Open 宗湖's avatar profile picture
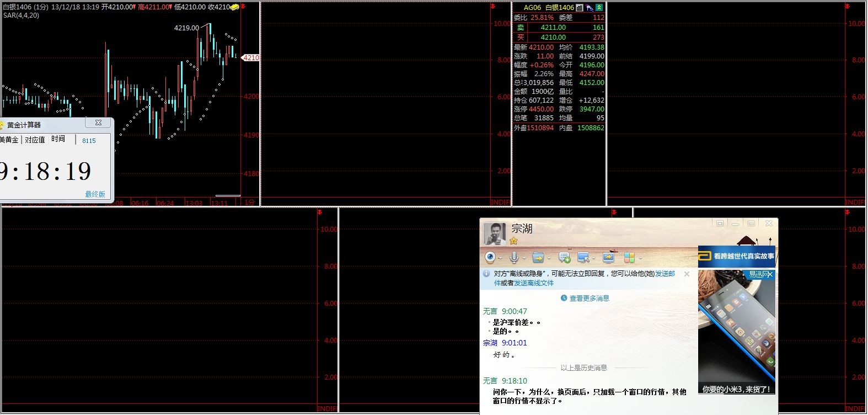The width and height of the screenshot is (868, 415). click(x=495, y=233)
